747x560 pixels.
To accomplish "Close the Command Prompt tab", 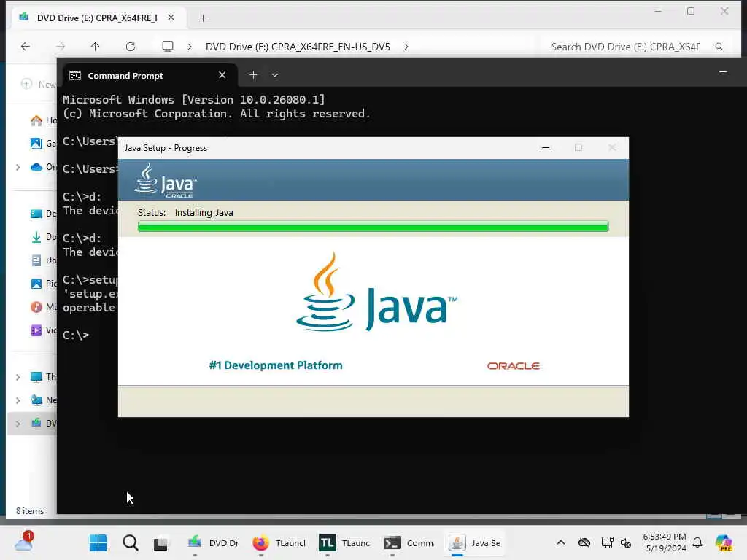I will point(222,75).
